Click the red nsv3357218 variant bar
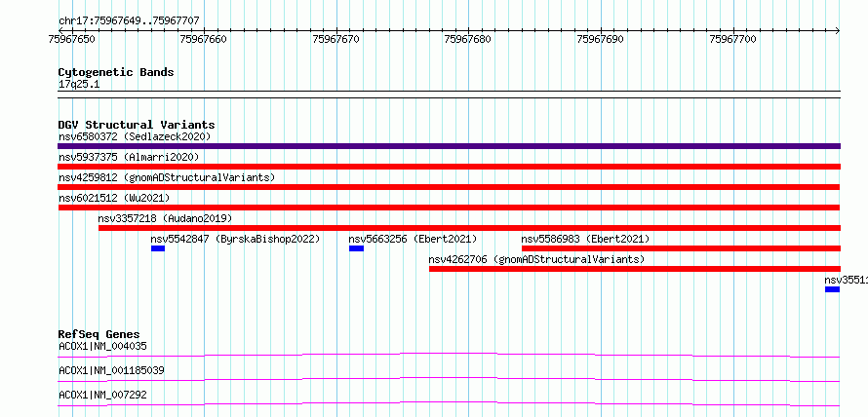 click(x=469, y=228)
